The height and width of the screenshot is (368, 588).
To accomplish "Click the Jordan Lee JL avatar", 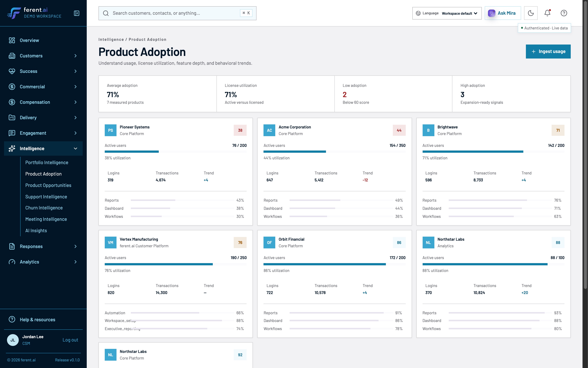I will point(13,340).
